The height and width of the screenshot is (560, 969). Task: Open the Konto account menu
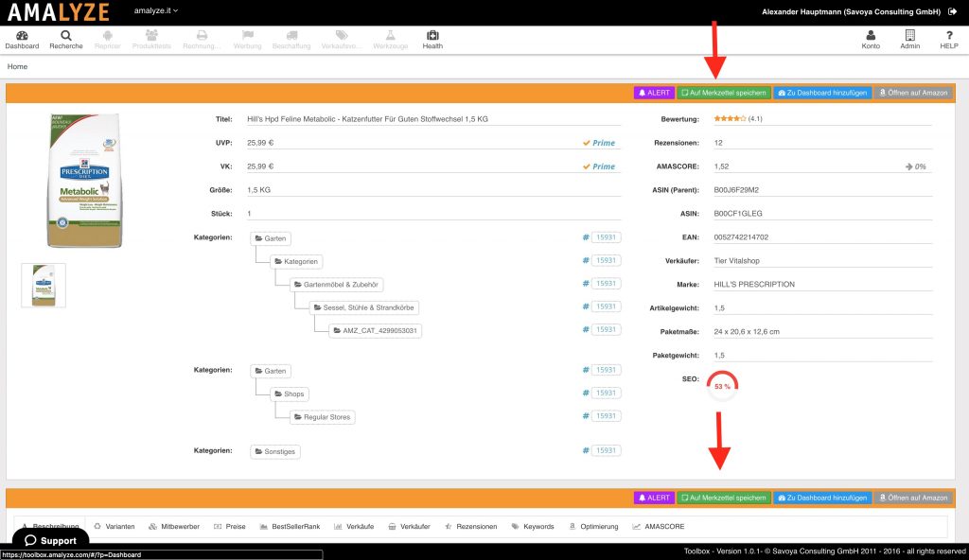coord(871,40)
